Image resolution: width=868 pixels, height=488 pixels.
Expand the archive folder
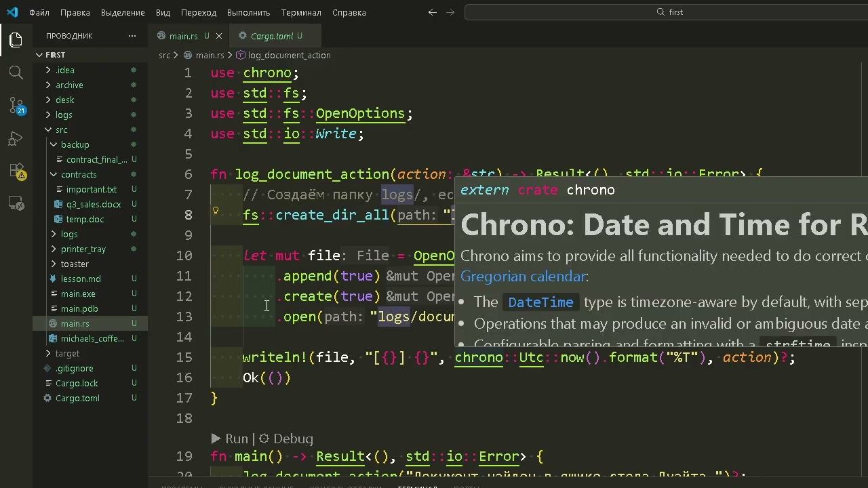[x=48, y=85]
